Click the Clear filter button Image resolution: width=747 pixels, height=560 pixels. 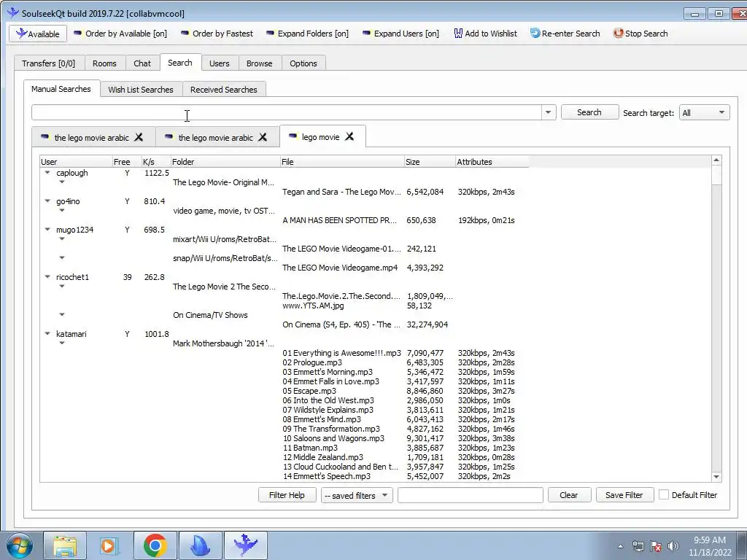click(x=569, y=495)
